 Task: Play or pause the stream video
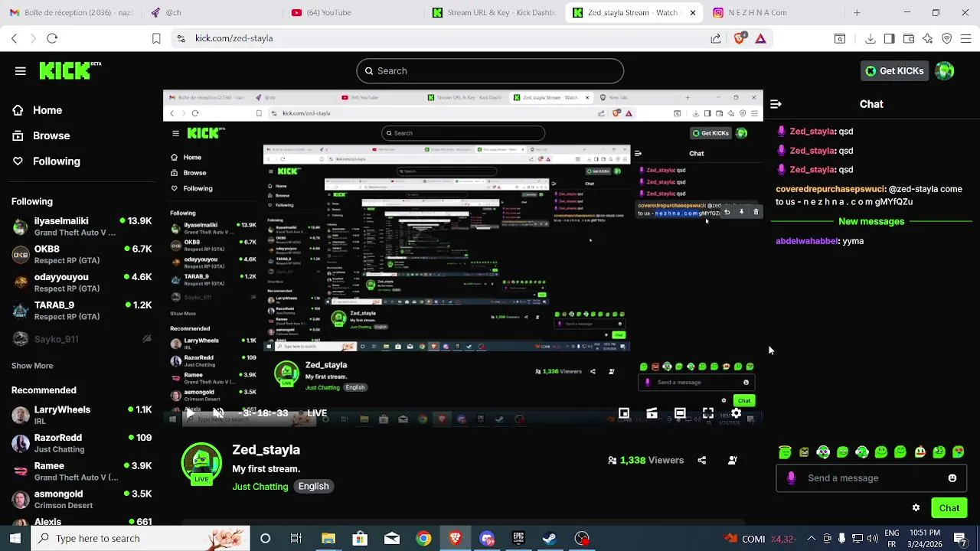(x=190, y=413)
